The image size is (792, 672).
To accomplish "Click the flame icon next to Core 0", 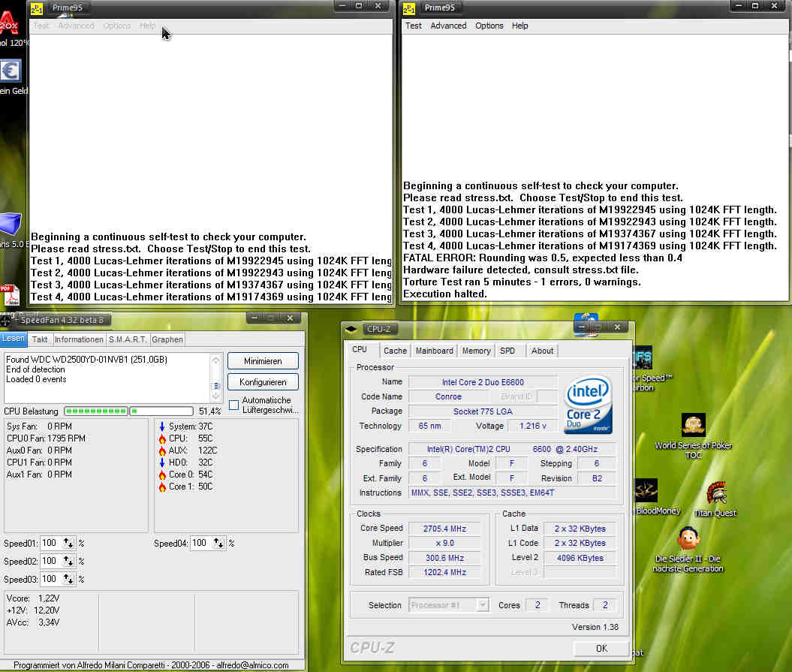I will [x=162, y=475].
